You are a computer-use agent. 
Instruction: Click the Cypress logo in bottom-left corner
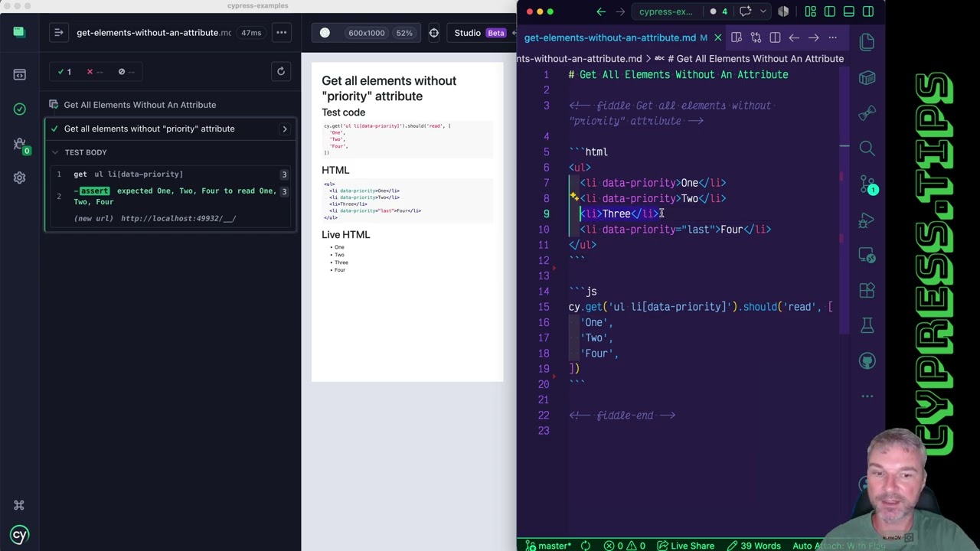pos(19,535)
